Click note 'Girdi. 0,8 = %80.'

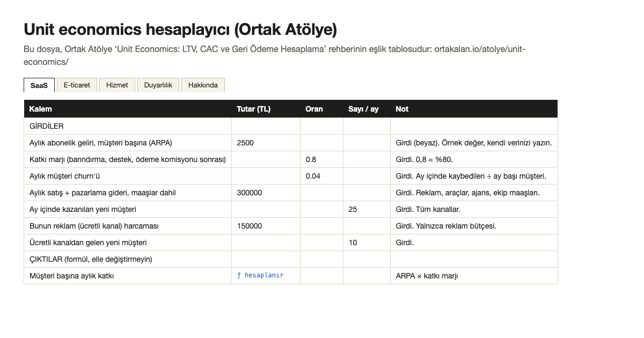(425, 159)
